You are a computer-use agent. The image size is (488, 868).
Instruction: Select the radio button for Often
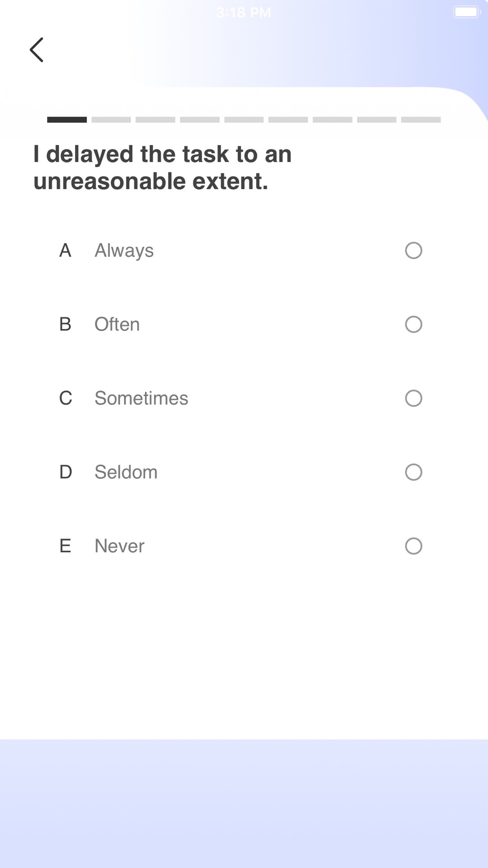tap(413, 324)
